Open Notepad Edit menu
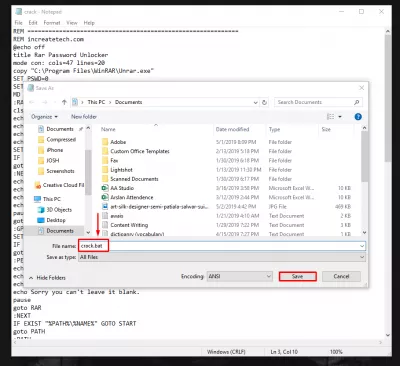This screenshot has height=366, width=400. tap(33, 23)
